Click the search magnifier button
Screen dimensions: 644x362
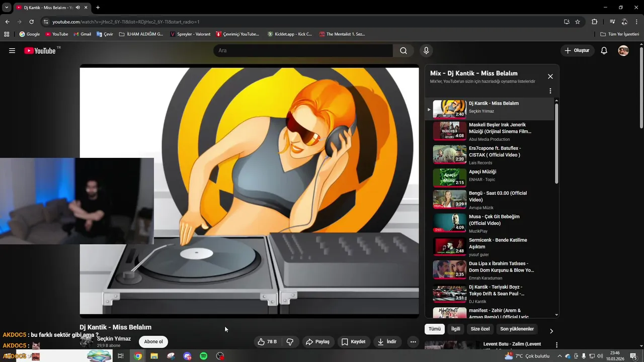[x=404, y=51]
